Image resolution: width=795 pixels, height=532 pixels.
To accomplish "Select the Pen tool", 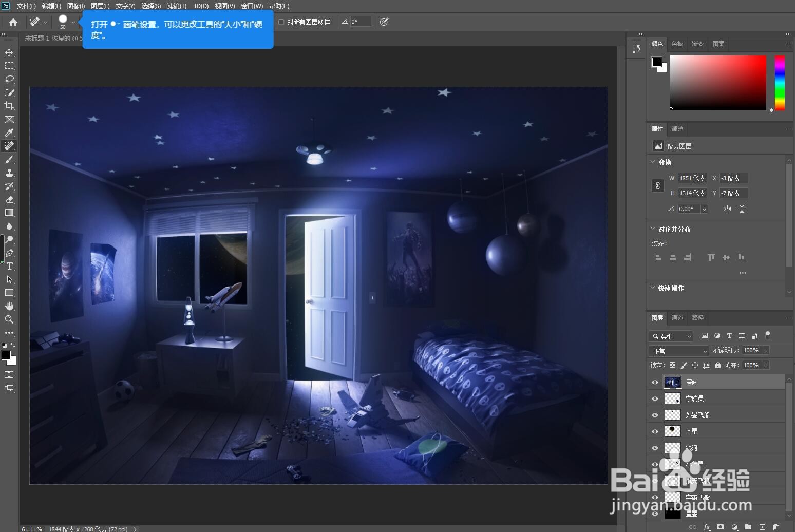I will (9, 253).
